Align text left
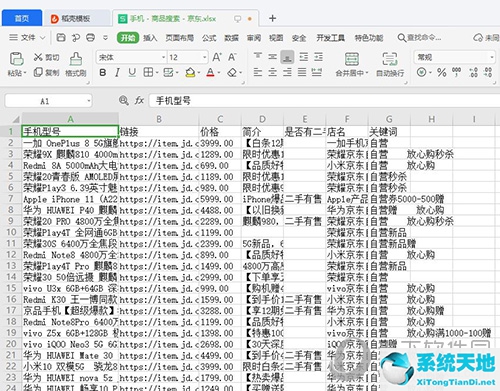The height and width of the screenshot is (391, 500). tap(257, 72)
